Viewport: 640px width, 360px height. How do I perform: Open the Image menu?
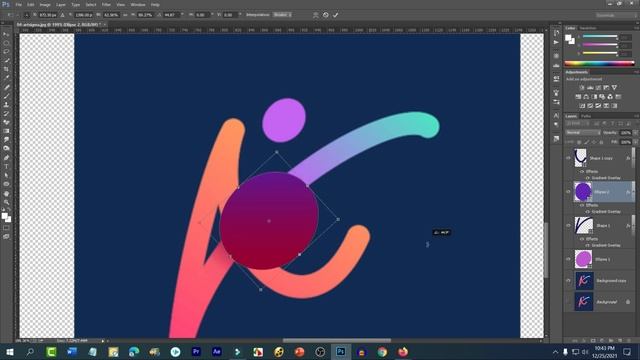(45, 4)
